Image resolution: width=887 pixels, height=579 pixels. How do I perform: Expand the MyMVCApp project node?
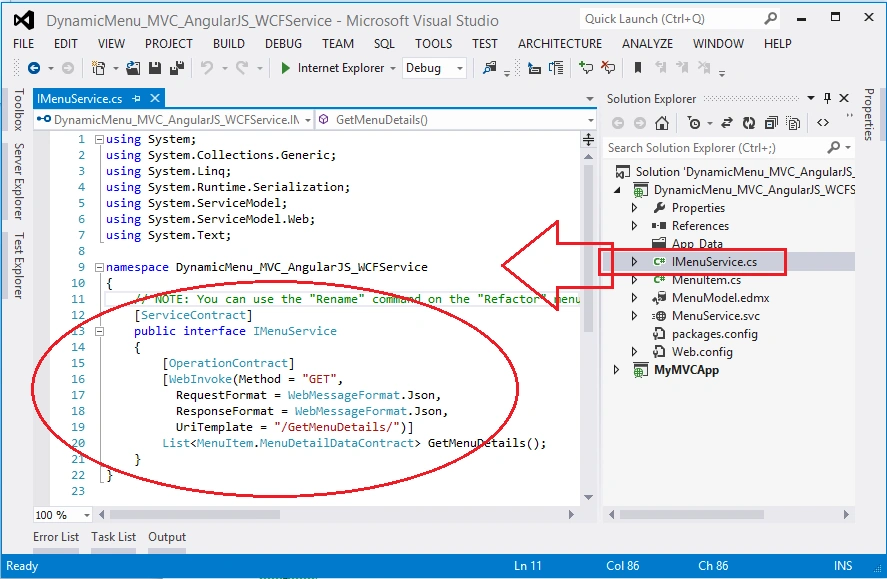pyautogui.click(x=617, y=370)
